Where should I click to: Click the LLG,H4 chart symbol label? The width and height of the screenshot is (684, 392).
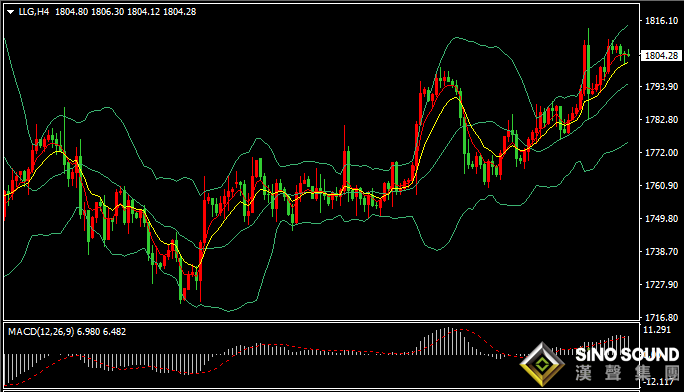[34, 12]
